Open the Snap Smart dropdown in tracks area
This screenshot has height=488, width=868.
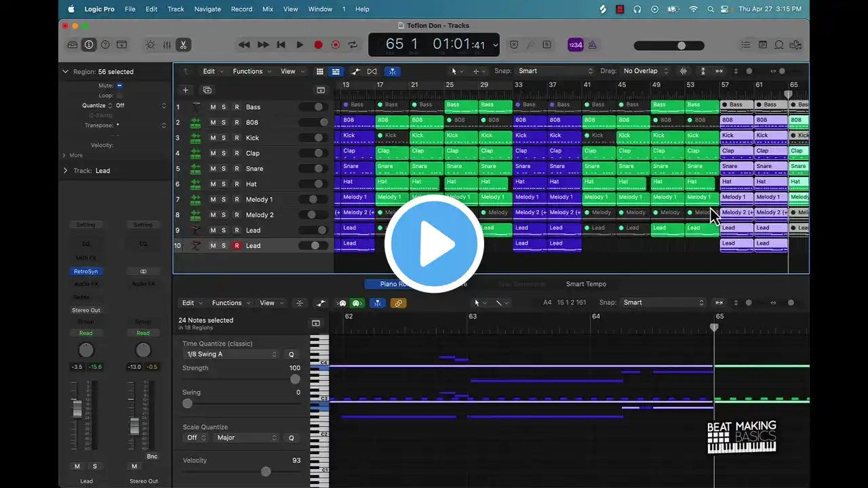[555, 71]
